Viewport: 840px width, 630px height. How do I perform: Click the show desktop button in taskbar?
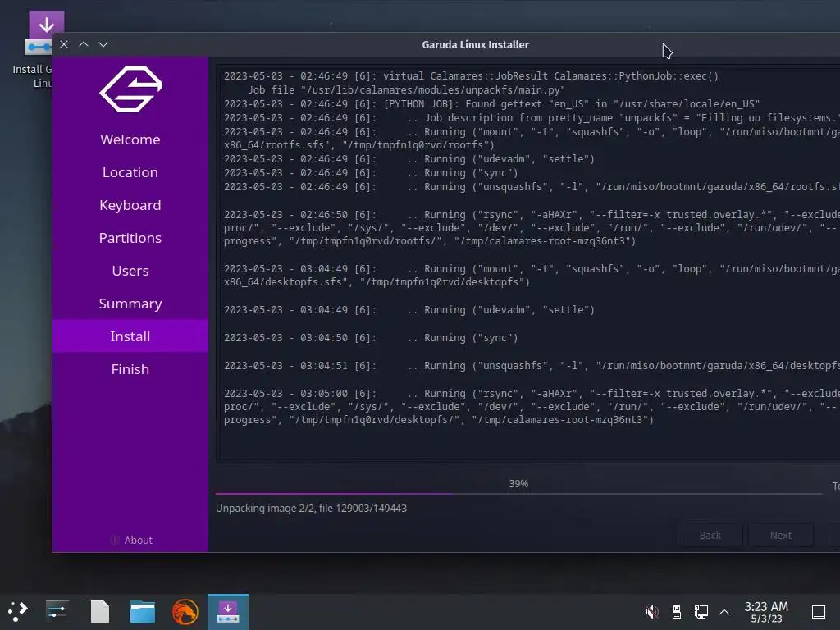[819, 612]
